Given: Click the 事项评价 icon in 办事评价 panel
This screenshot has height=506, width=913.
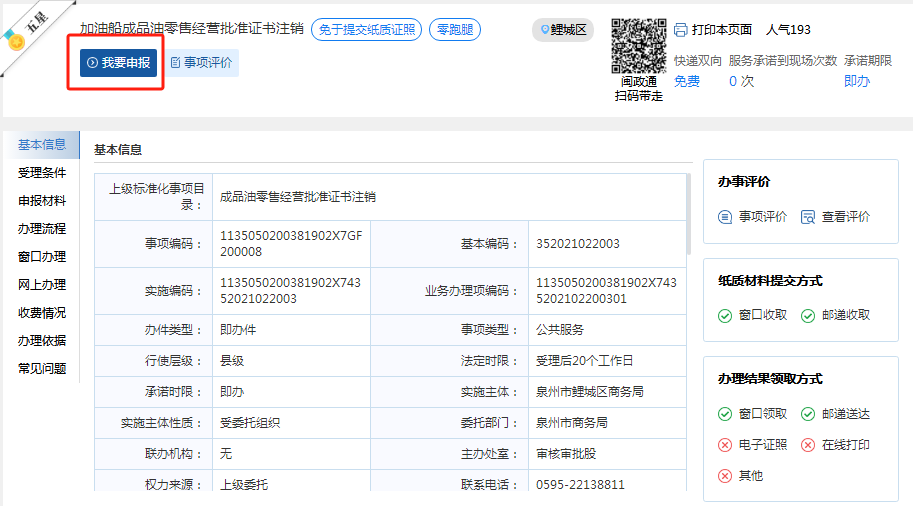Looking at the screenshot, I should point(726,217).
